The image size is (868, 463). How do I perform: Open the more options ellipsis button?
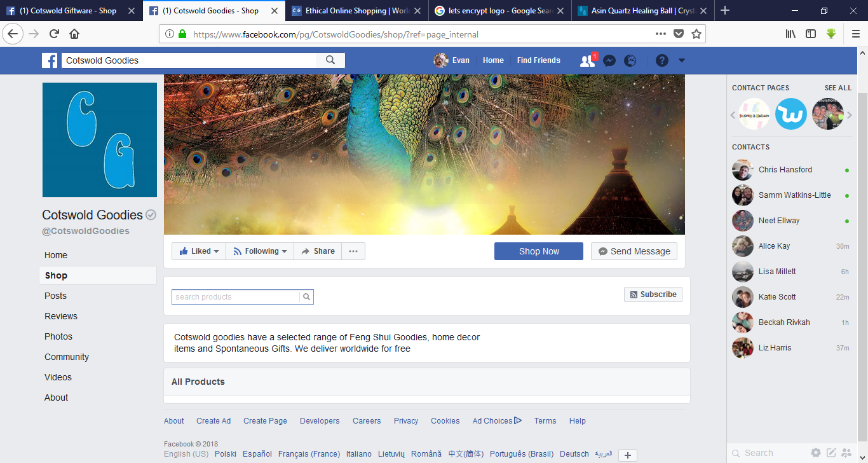(353, 251)
